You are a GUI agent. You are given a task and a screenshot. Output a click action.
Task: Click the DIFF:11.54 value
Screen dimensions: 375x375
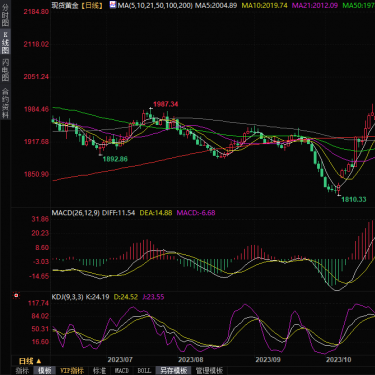[x=118, y=213]
